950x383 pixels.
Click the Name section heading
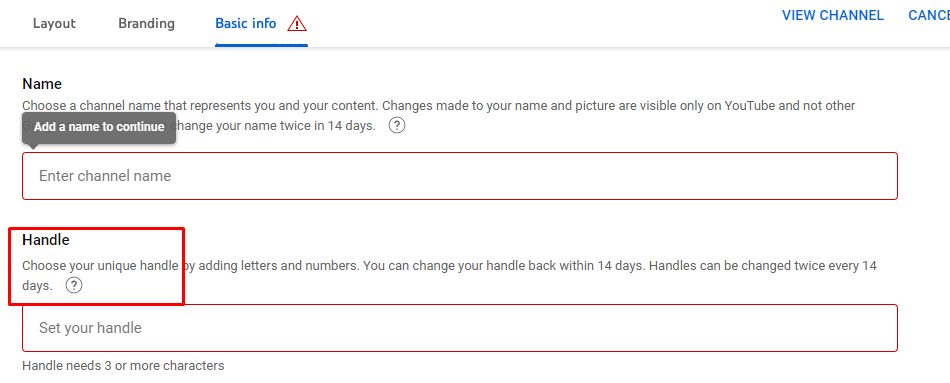coord(42,84)
